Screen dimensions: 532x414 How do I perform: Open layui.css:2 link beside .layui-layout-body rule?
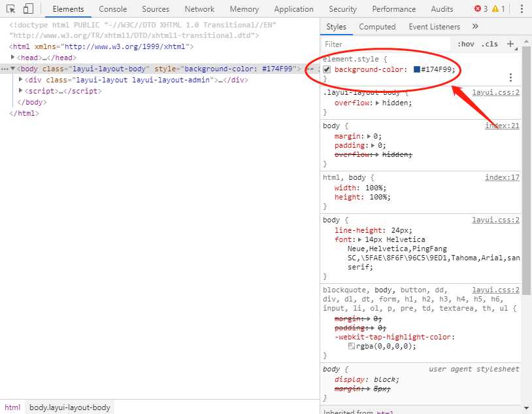[x=495, y=92]
